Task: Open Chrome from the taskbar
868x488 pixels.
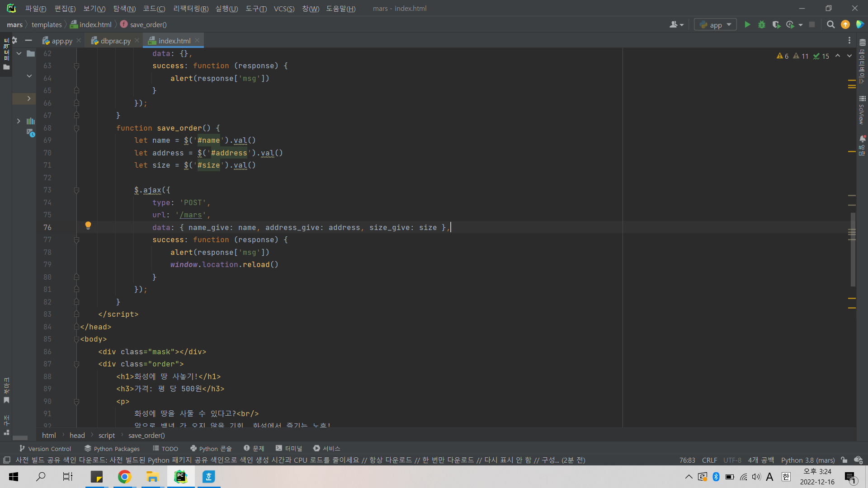Action: (x=124, y=477)
